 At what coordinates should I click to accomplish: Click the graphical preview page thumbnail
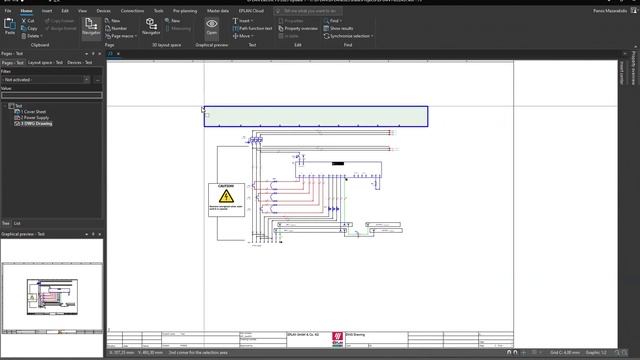(52, 298)
